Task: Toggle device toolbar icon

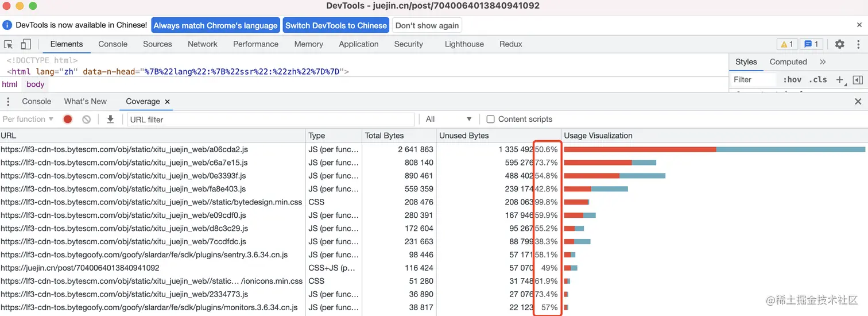Action: point(26,44)
